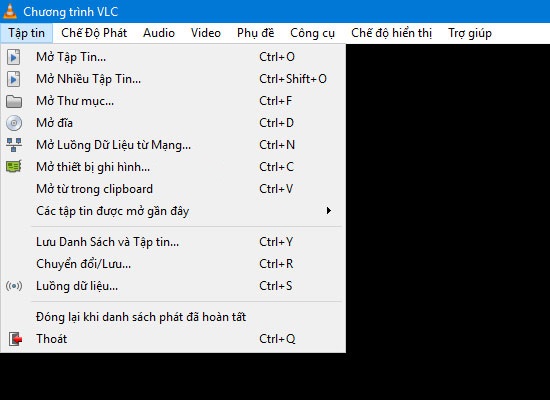
Task: Choose Lưu Danh Sách và Tập tin...
Action: (173, 242)
